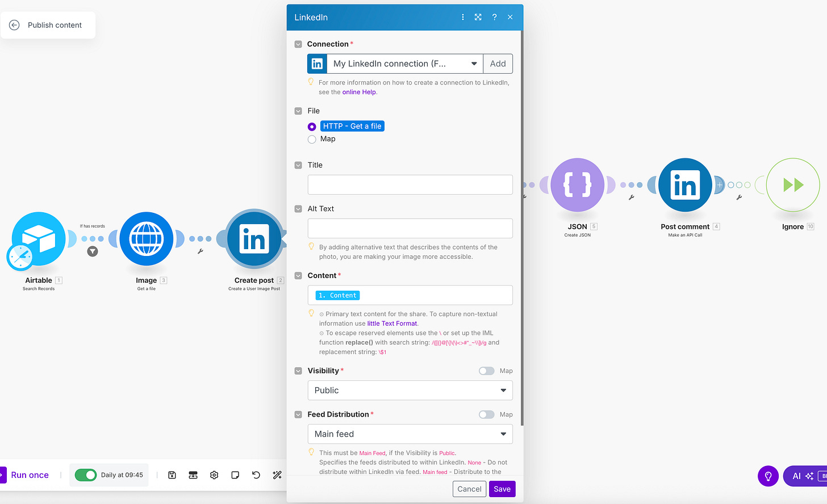Open the Visibility Public dropdown
This screenshot has width=827, height=504.
pyautogui.click(x=410, y=390)
